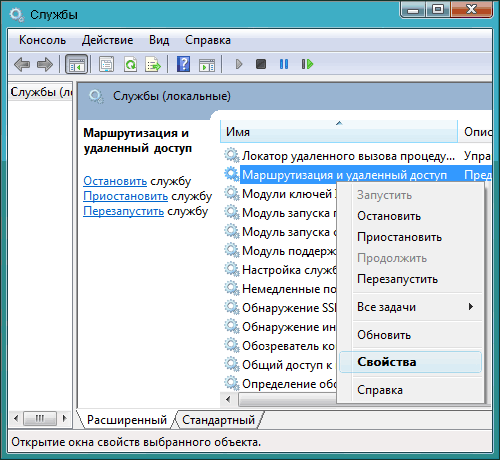
Task: Switch to the Стандартный tab
Action: click(x=218, y=420)
